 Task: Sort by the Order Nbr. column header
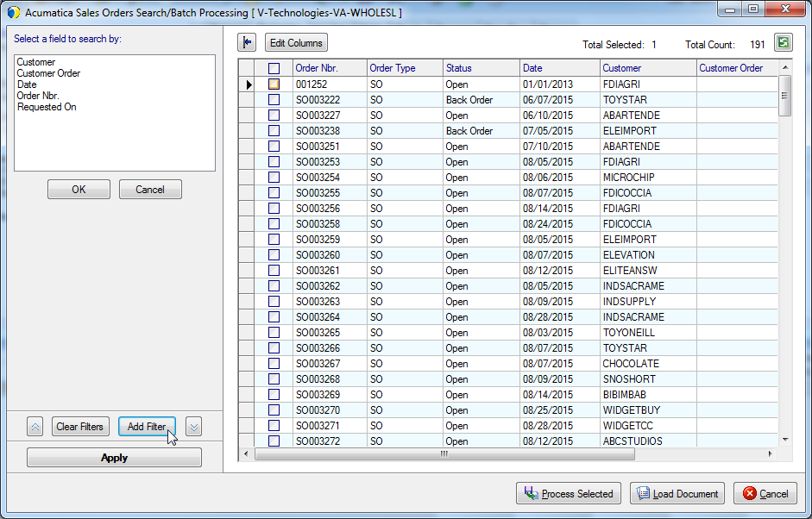tap(330, 68)
